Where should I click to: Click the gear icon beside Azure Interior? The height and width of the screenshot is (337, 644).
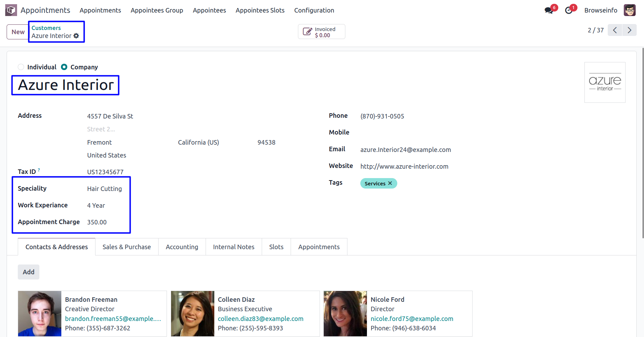click(76, 36)
